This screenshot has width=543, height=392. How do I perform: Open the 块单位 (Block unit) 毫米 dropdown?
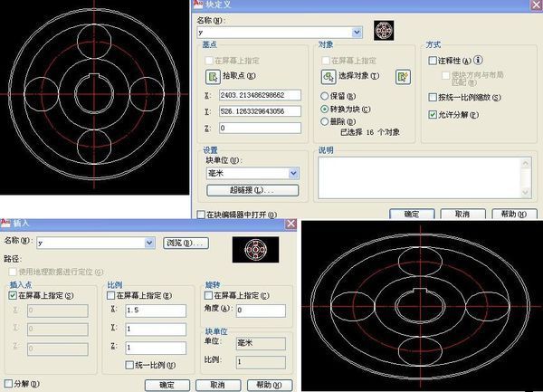293,173
